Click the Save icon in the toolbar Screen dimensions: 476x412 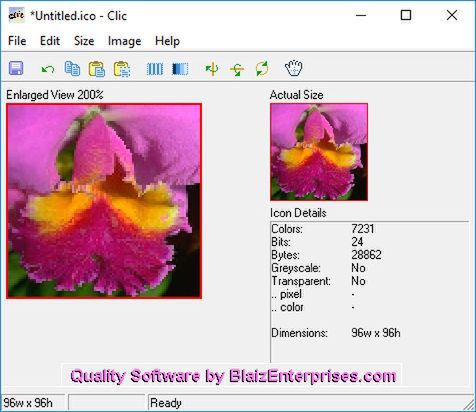[16, 69]
